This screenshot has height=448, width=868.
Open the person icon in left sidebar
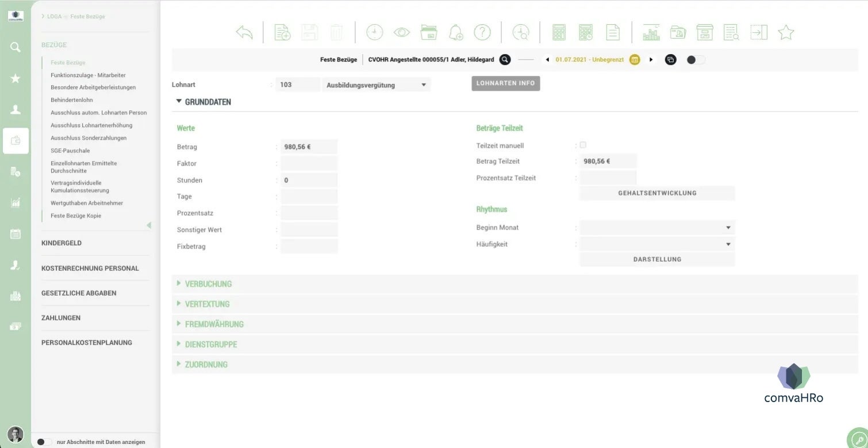(x=16, y=109)
